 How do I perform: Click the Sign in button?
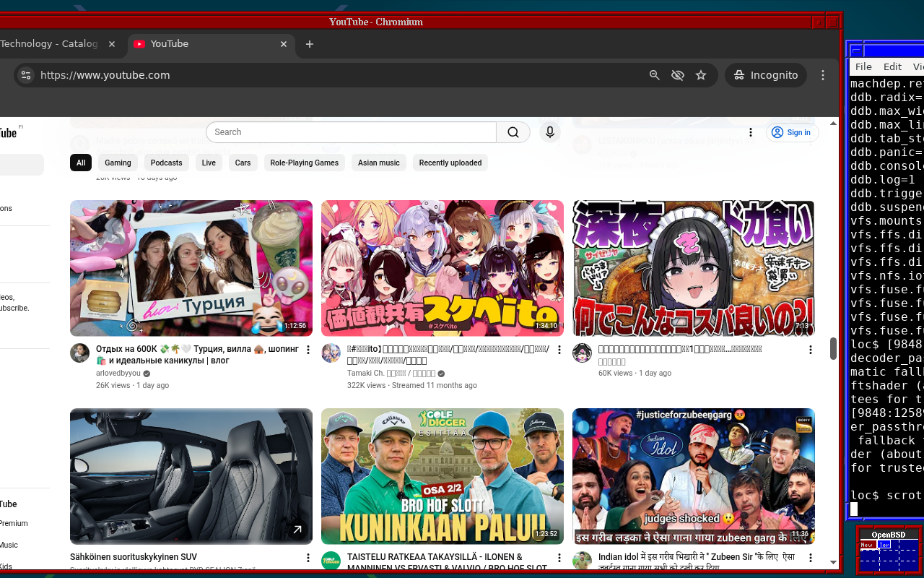[x=792, y=132]
